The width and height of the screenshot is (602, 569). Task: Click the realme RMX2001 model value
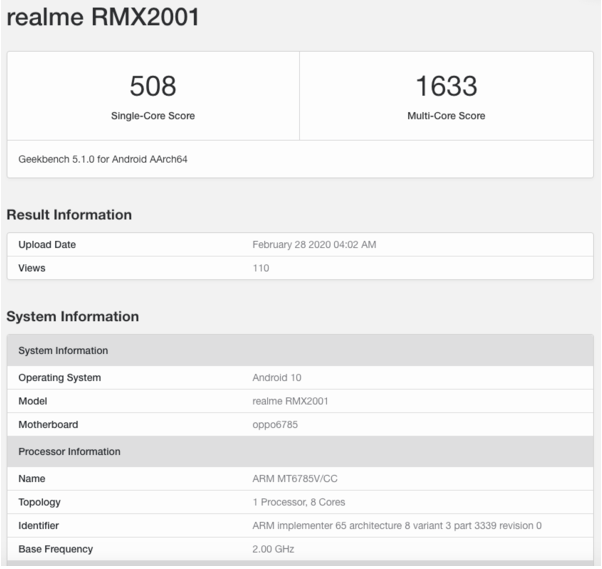click(290, 401)
